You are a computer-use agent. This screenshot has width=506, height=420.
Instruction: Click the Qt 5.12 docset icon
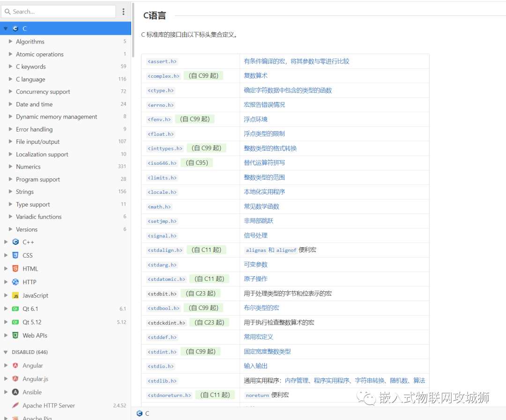point(15,322)
